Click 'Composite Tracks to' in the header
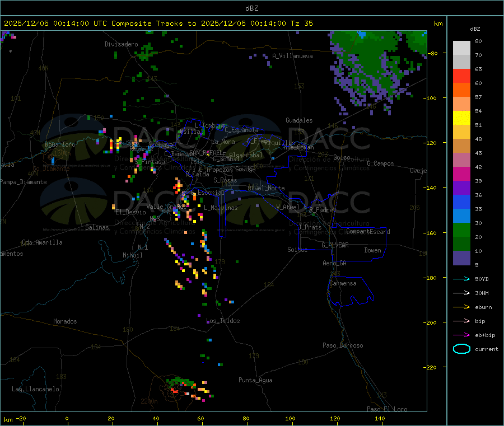The width and height of the screenshot is (504, 426). click(154, 24)
